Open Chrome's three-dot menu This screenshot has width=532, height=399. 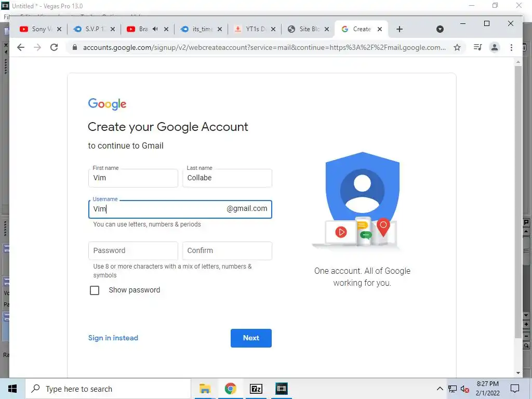[511, 47]
